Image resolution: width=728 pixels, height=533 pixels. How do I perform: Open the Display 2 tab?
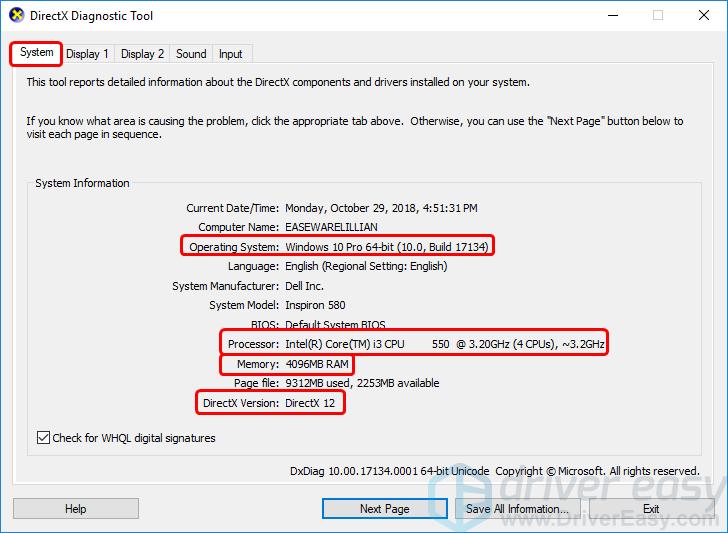pyautogui.click(x=142, y=54)
